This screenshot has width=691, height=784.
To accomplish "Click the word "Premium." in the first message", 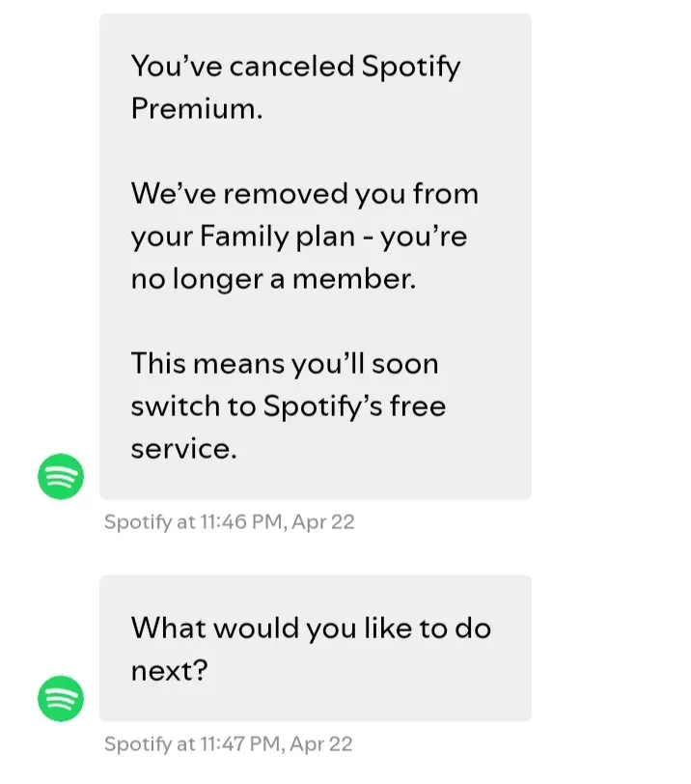I will [x=197, y=108].
